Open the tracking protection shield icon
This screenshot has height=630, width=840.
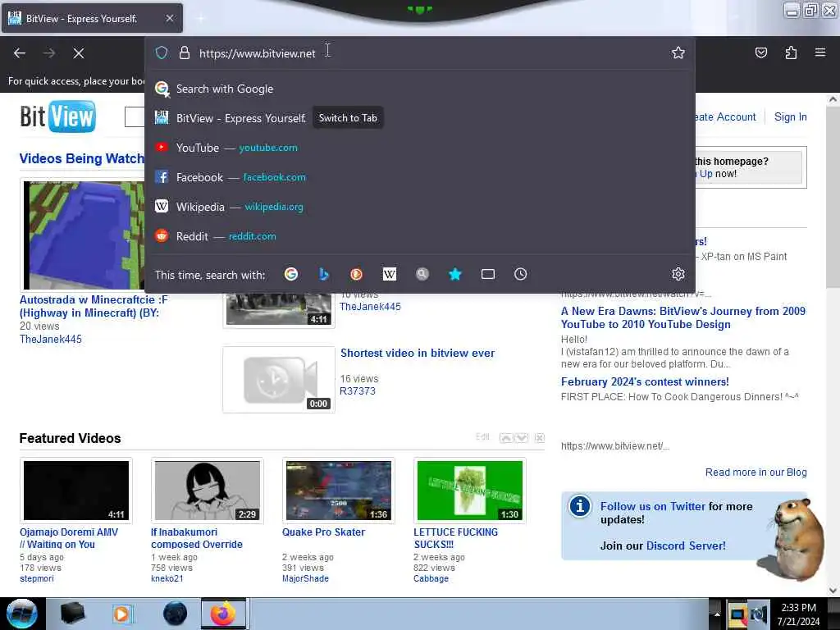[162, 52]
